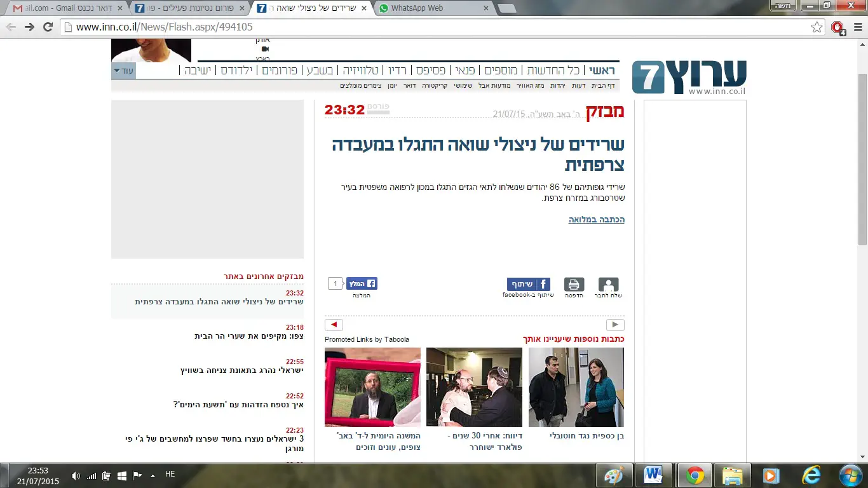
Task: Bookmark this page with the star icon
Action: tap(817, 27)
